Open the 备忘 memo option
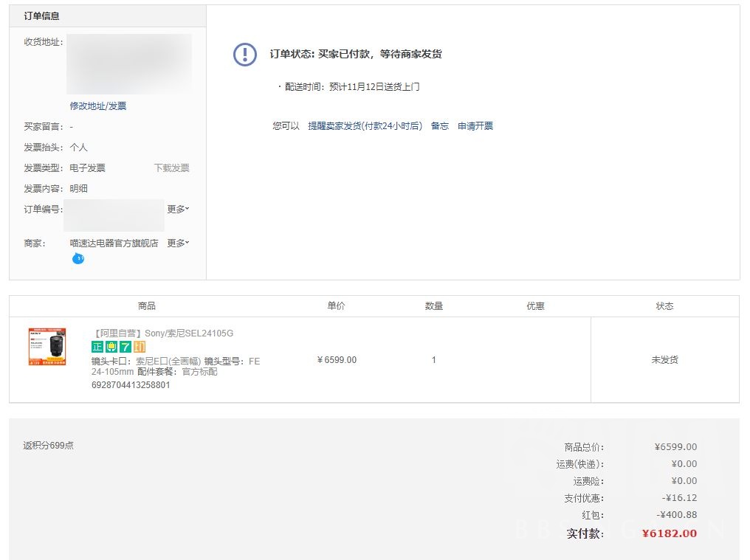This screenshot has height=560, width=750. click(439, 125)
